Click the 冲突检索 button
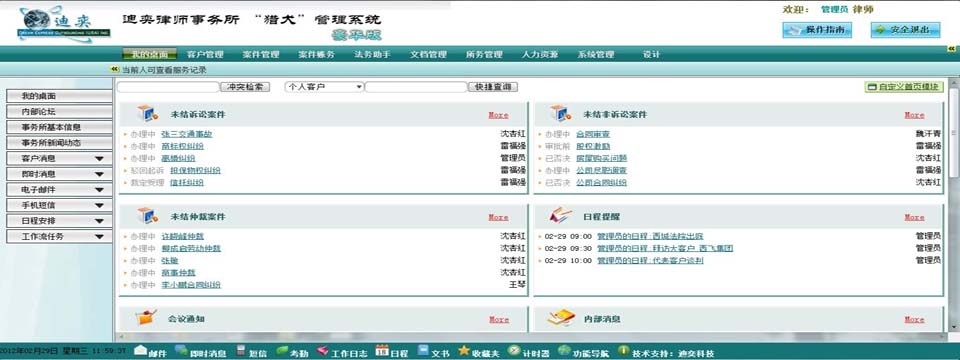The width and height of the screenshot is (960, 360). [x=245, y=87]
